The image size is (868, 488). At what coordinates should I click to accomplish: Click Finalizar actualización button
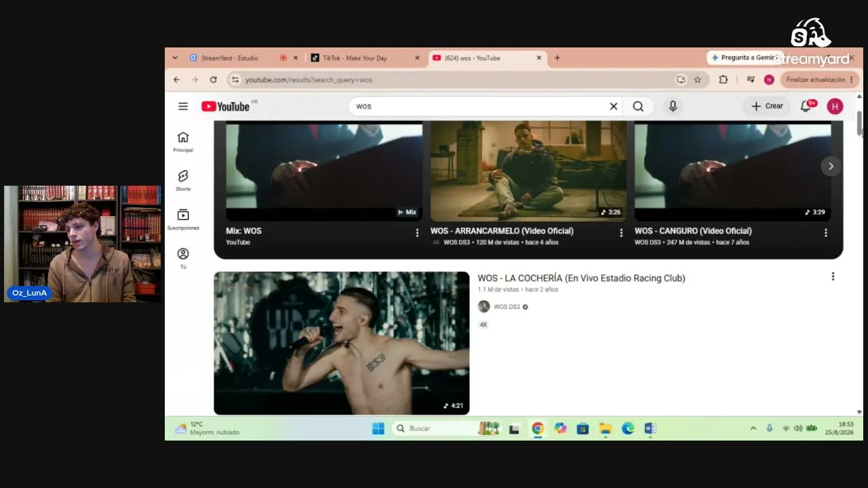(820, 80)
